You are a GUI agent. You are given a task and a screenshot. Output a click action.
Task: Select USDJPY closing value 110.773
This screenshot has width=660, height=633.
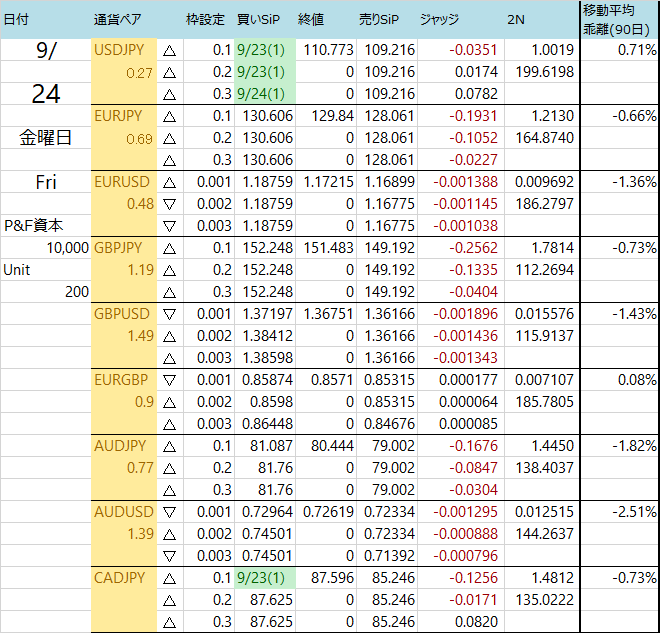click(328, 50)
